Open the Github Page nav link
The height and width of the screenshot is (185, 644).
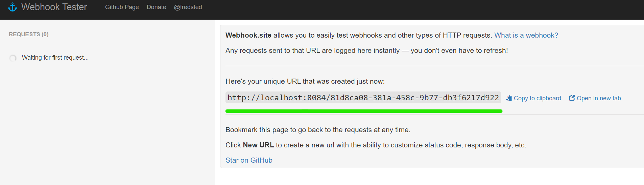pos(122,7)
